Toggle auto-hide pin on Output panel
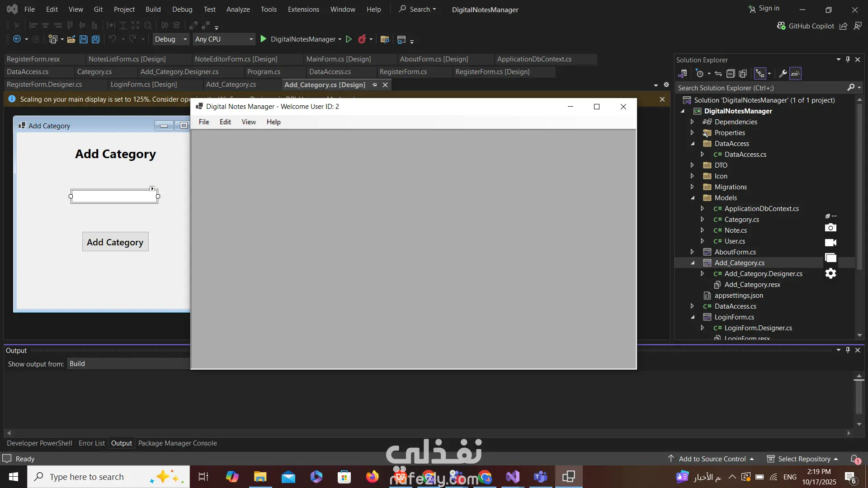Screen dimensions: 868x488 [848, 350]
